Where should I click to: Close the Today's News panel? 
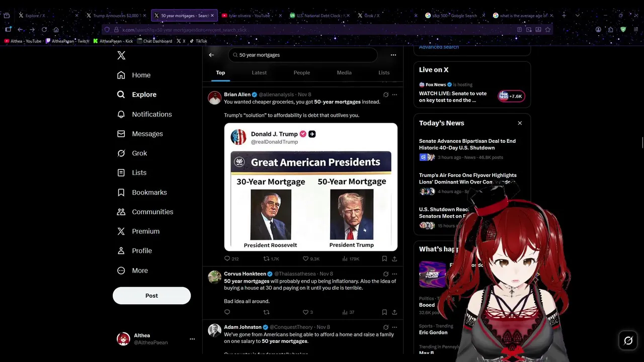point(520,123)
